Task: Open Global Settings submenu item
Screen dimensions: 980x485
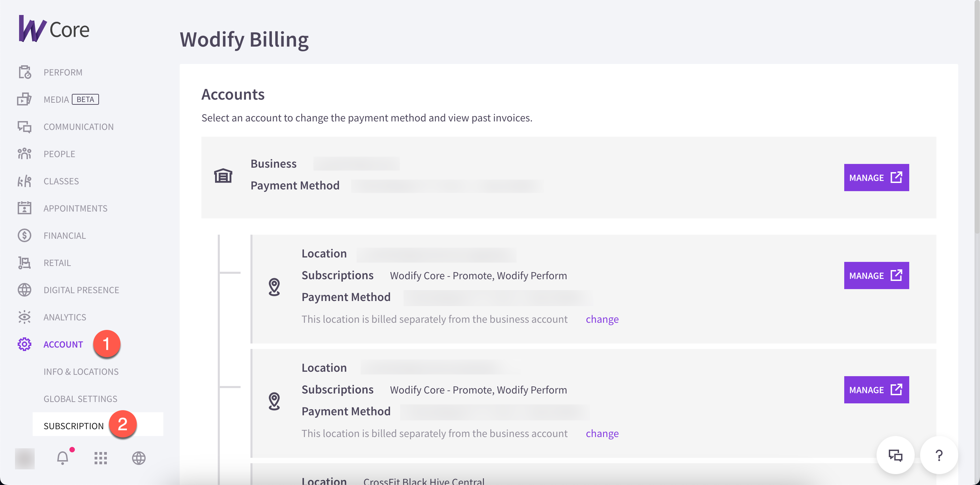Action: coord(80,399)
